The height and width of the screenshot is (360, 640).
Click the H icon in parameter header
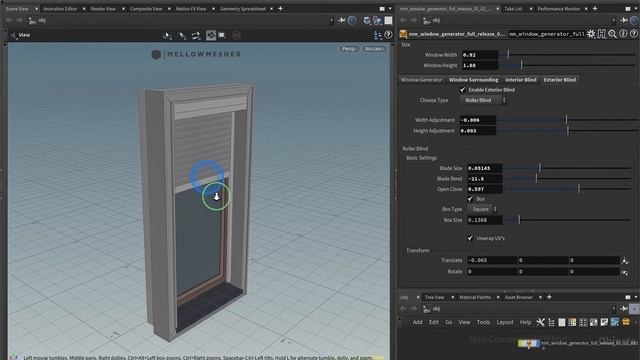click(x=602, y=34)
